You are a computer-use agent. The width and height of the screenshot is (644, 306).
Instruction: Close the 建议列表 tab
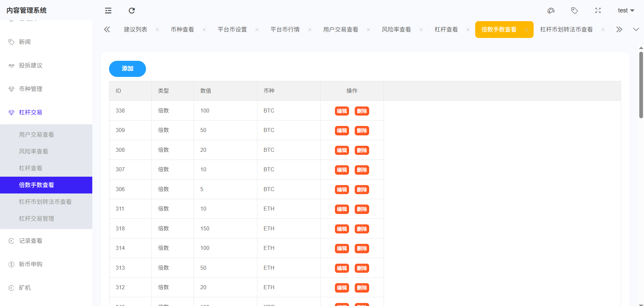[x=157, y=30]
